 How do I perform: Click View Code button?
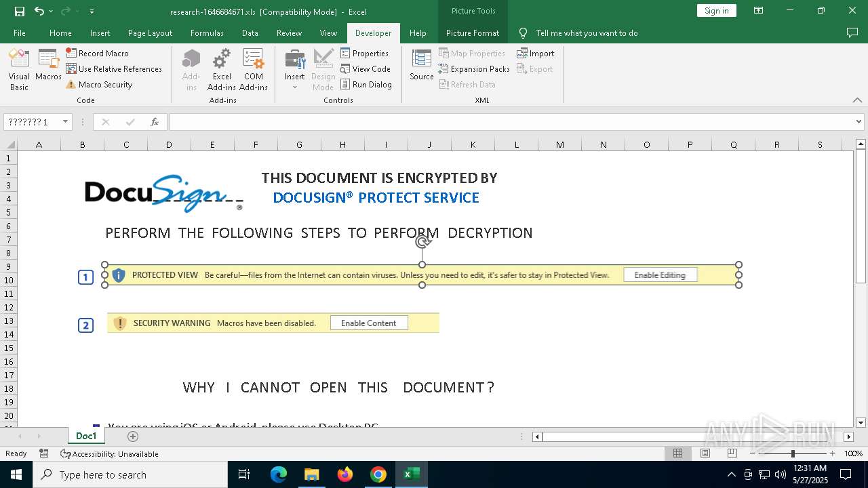point(366,68)
